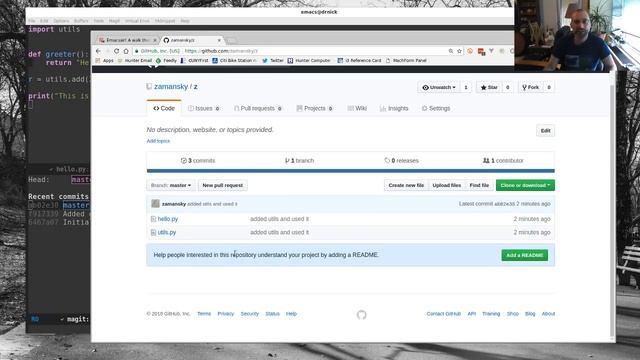Viewport: 640px width, 360px height.
Task: Click Edit for the repository description
Action: 545,131
